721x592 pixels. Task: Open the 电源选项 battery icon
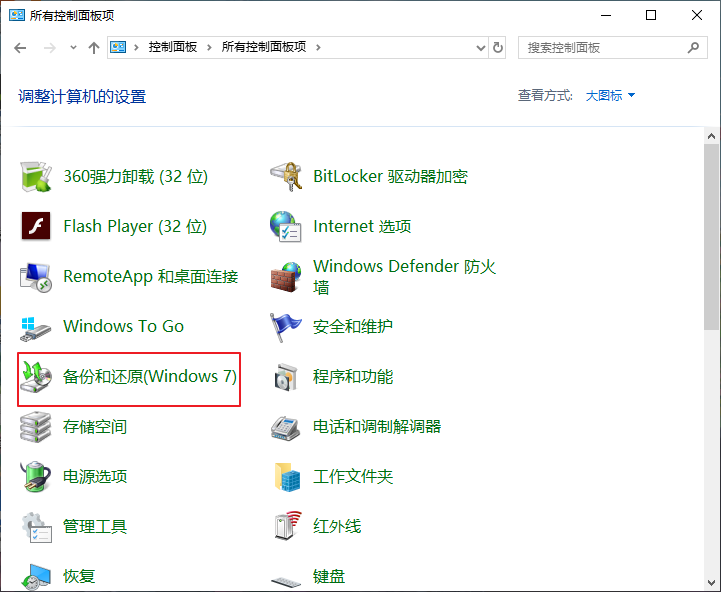click(36, 477)
